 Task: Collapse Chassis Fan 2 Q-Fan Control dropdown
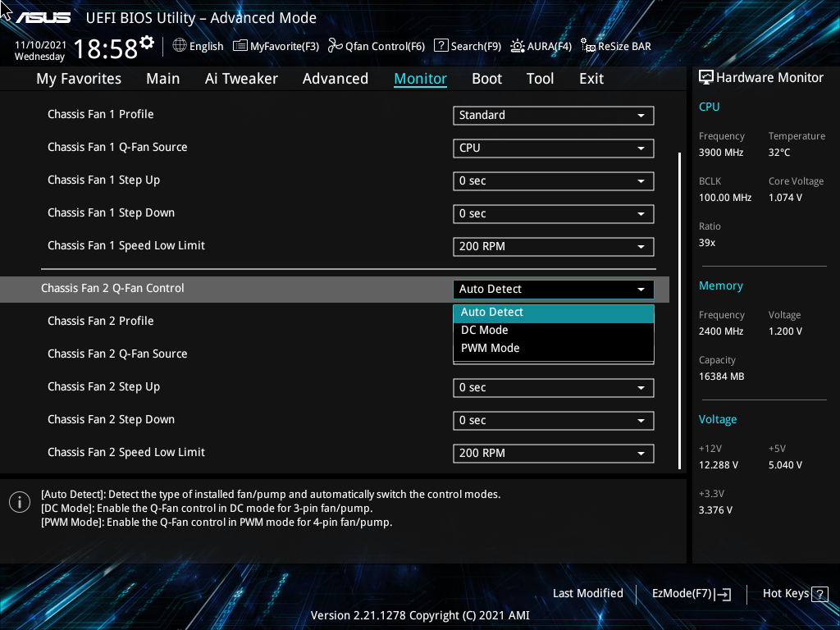[x=554, y=290]
